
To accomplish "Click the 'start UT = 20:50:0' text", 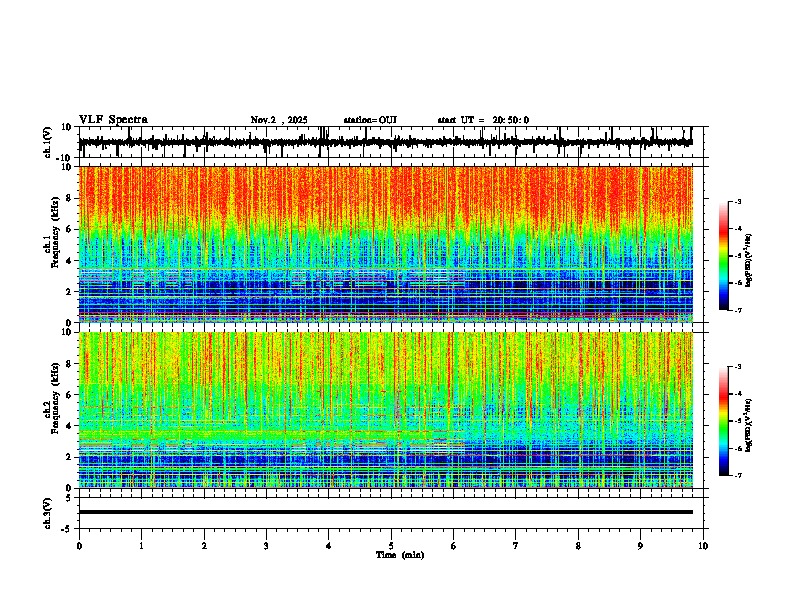I will pos(483,120).
